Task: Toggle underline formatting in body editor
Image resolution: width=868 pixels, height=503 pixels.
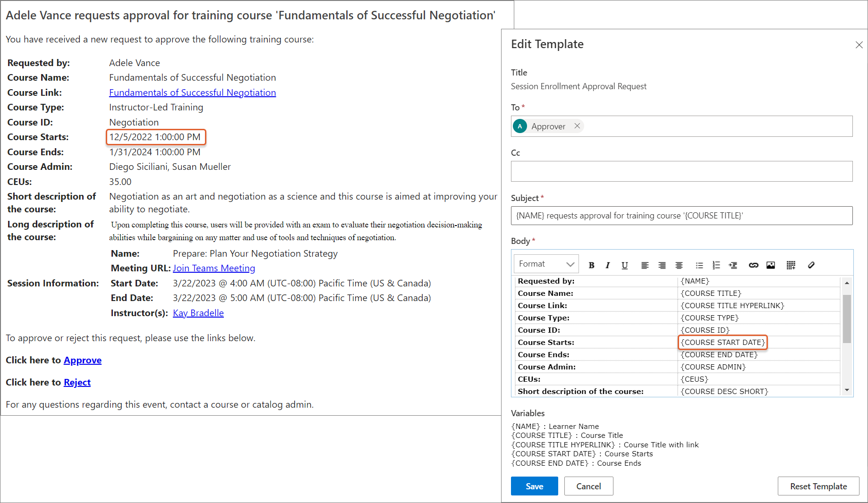Action: pyautogui.click(x=624, y=265)
